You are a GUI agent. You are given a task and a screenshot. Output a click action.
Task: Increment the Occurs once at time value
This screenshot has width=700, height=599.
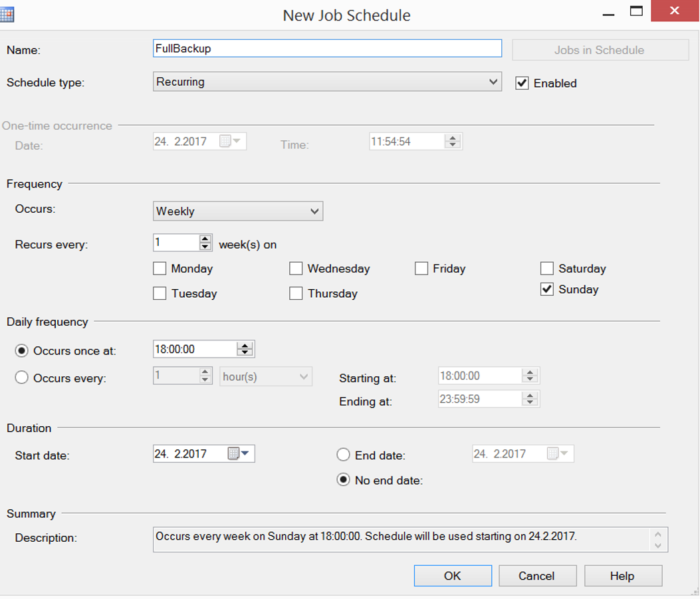click(245, 345)
